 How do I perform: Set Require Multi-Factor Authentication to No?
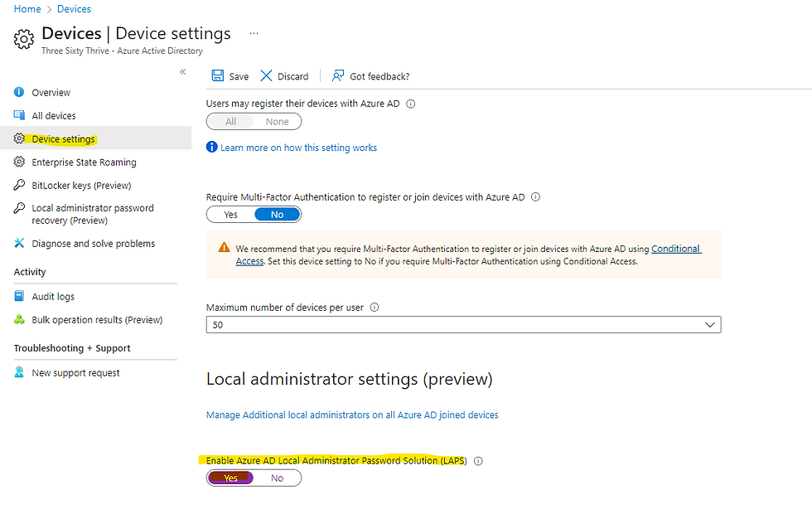point(277,215)
